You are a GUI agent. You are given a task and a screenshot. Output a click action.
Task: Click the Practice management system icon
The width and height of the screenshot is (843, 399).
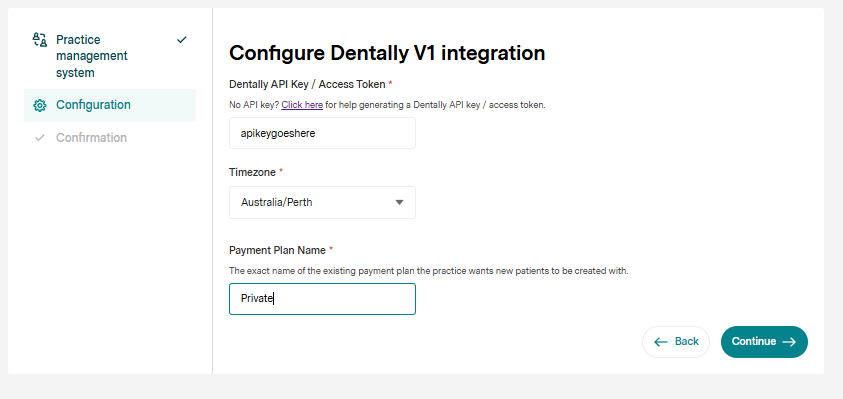pos(39,40)
